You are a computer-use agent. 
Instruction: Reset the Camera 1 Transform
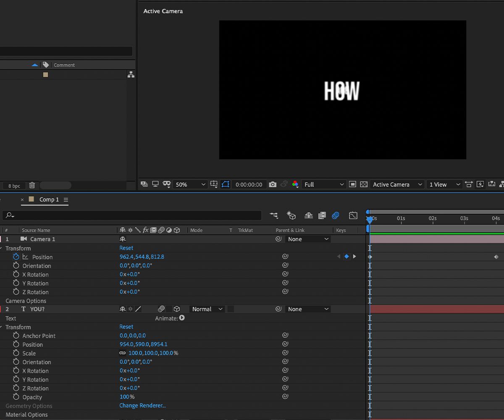pos(126,248)
